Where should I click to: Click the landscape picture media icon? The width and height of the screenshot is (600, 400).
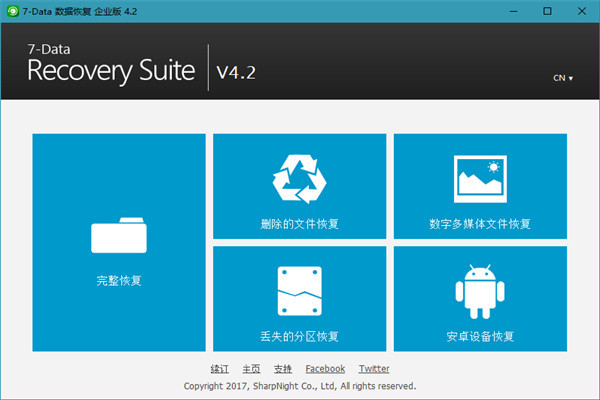click(481, 179)
